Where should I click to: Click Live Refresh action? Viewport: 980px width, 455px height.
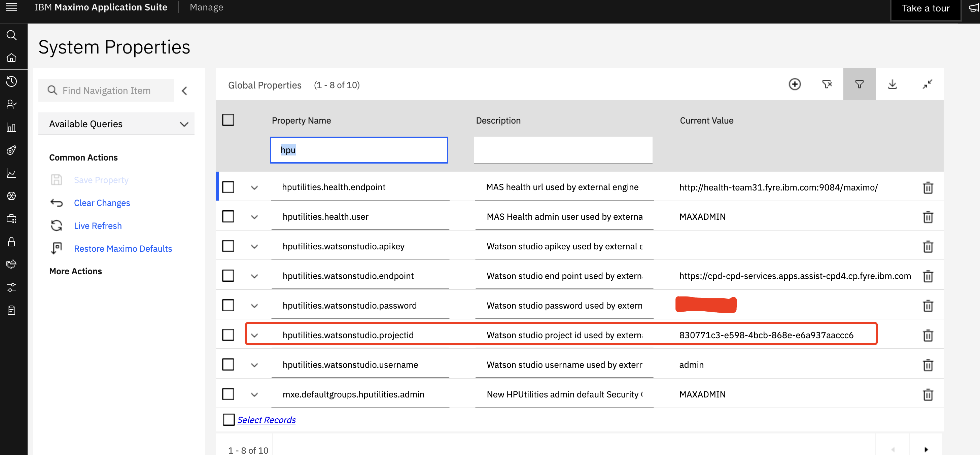click(98, 225)
